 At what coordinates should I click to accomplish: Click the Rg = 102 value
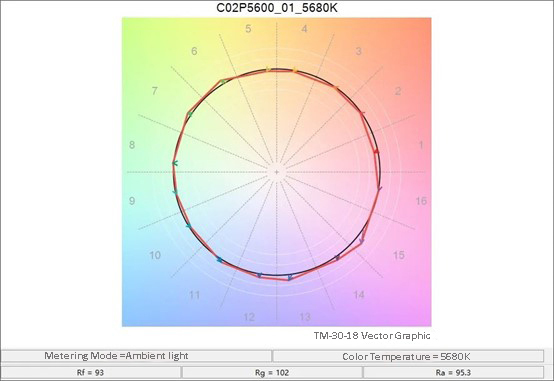[x=272, y=373]
